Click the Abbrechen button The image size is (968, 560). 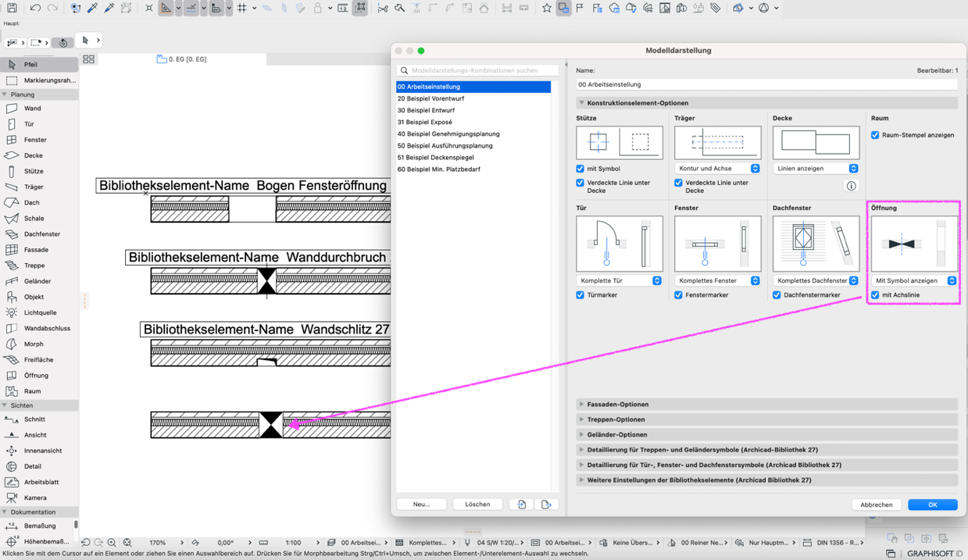(x=877, y=505)
